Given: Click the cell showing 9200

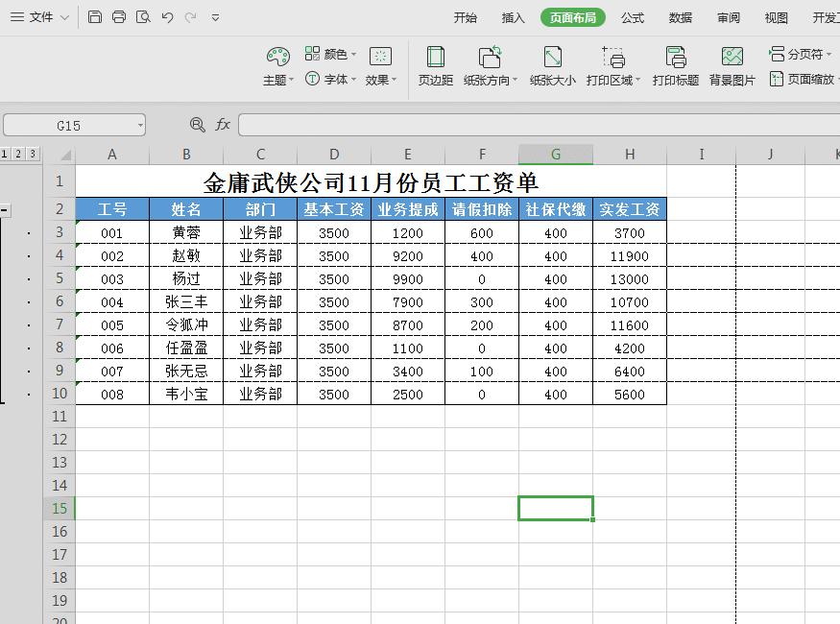Looking at the screenshot, I should pos(408,255).
